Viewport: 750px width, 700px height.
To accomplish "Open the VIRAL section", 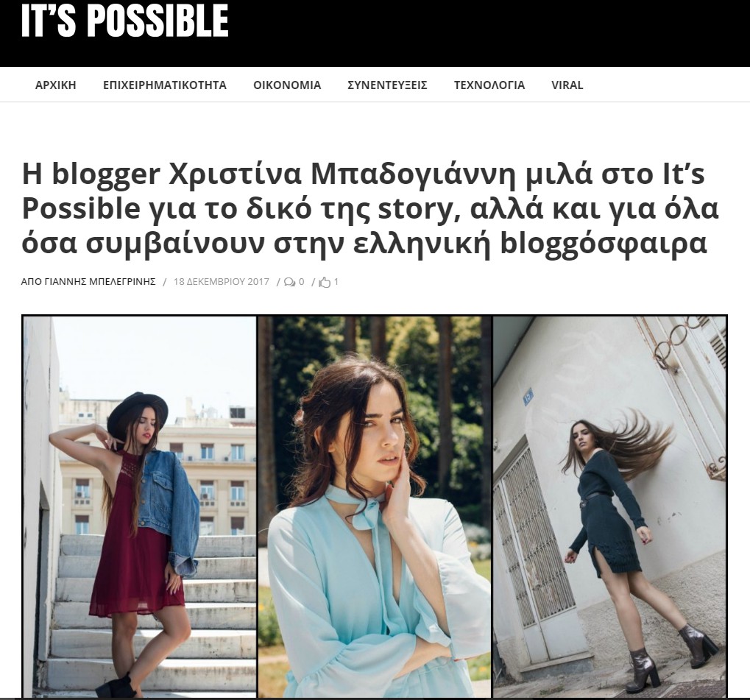I will coord(567,85).
